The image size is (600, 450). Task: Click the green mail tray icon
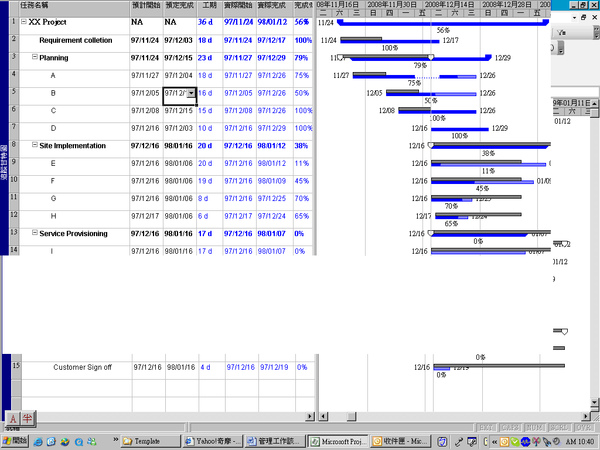[x=515, y=442]
